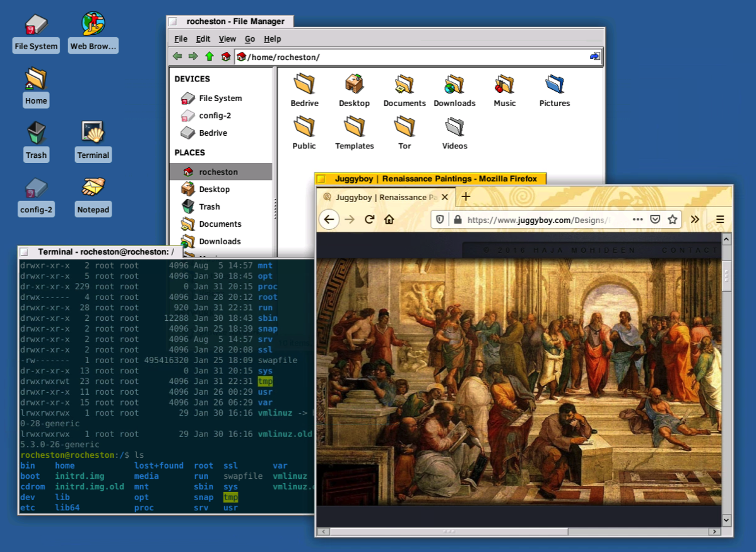Click the green up-arrow parent folder button
This screenshot has height=552, width=756.
tap(210, 57)
